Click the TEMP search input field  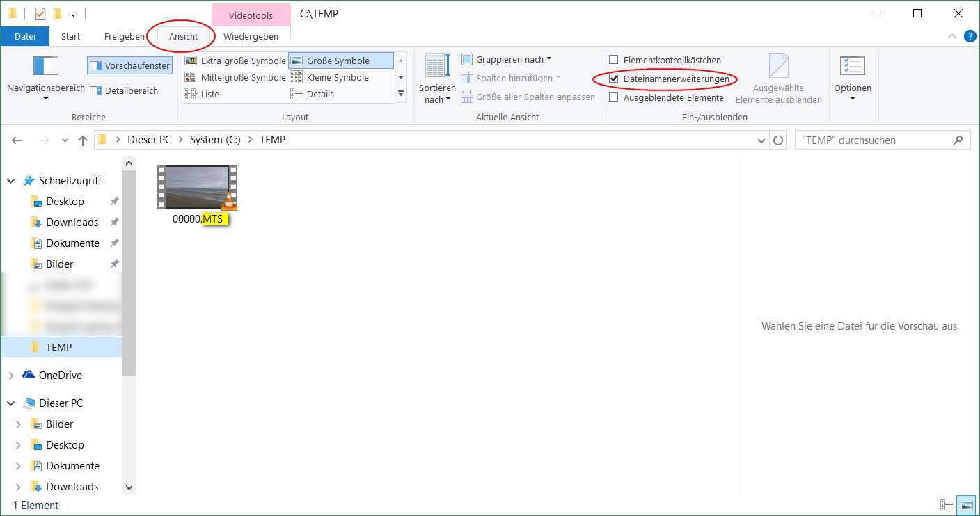click(874, 140)
